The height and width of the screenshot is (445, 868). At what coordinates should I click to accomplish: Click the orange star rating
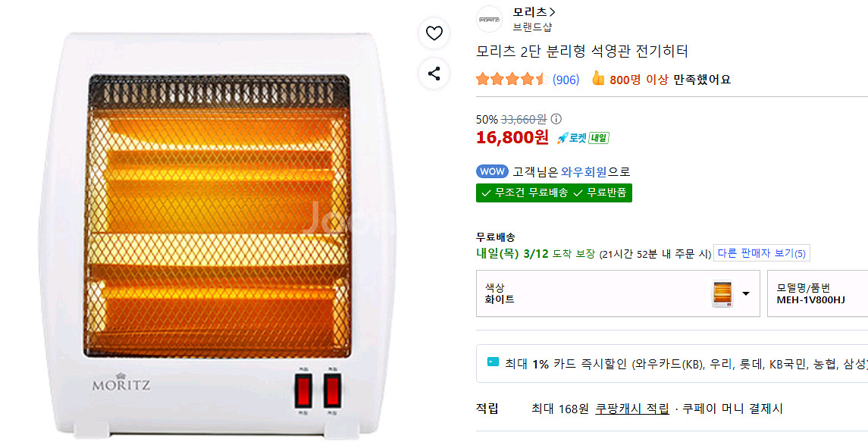[x=510, y=79]
